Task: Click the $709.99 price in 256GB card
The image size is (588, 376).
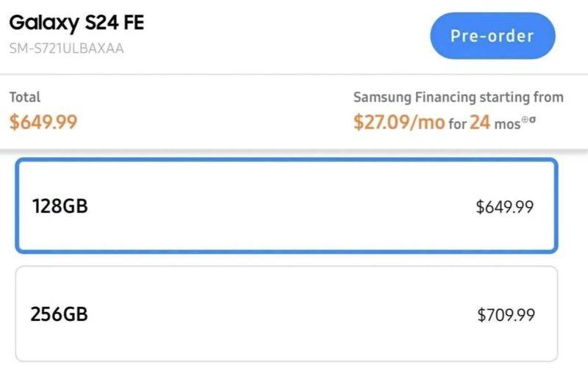Action: tap(506, 316)
